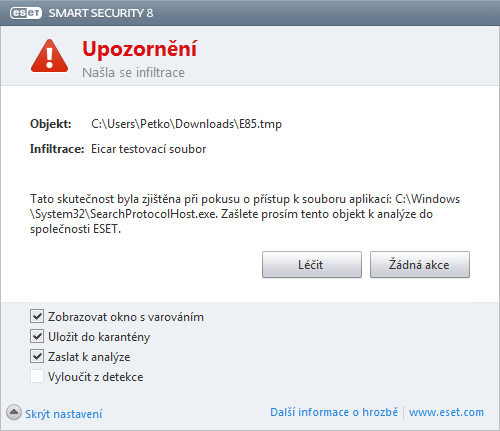Click the Skrýt nastavení link

(64, 414)
